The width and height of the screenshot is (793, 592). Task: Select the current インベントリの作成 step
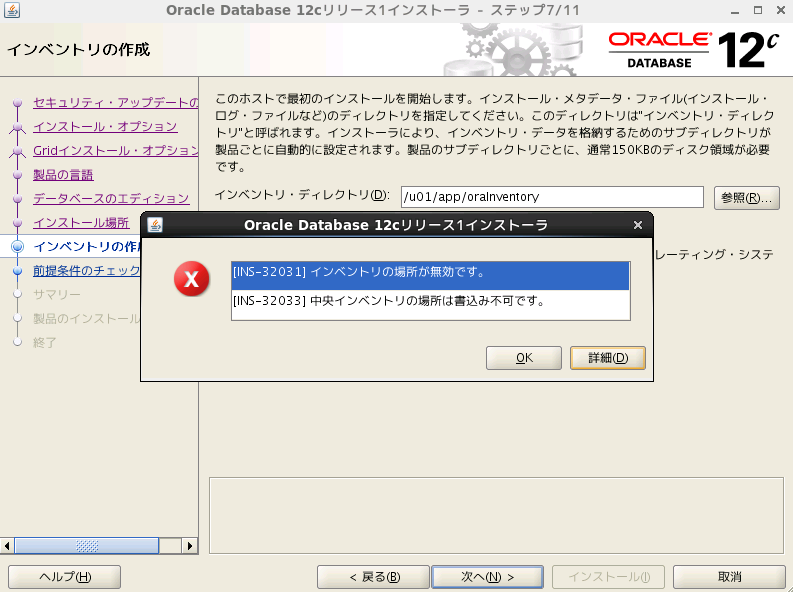[x=87, y=247]
